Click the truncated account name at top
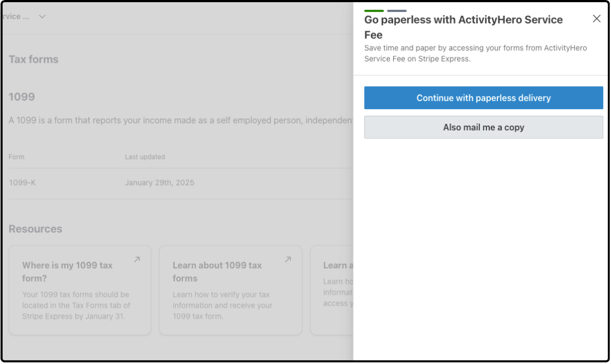The height and width of the screenshot is (364, 611). (x=16, y=16)
